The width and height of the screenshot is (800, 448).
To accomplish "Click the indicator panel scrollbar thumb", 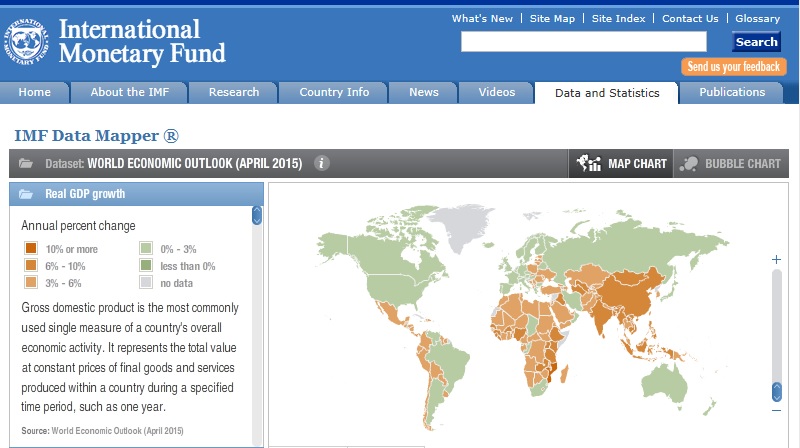I will [x=257, y=215].
